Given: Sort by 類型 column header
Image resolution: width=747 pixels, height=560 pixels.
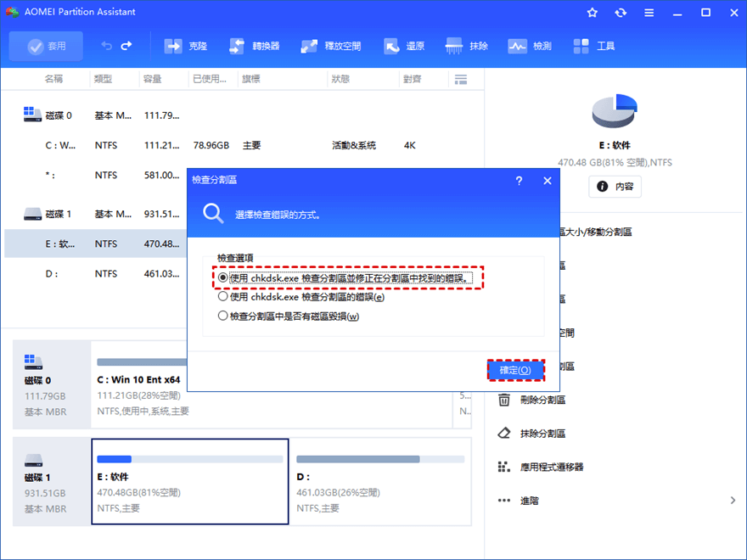Looking at the screenshot, I should tap(103, 79).
